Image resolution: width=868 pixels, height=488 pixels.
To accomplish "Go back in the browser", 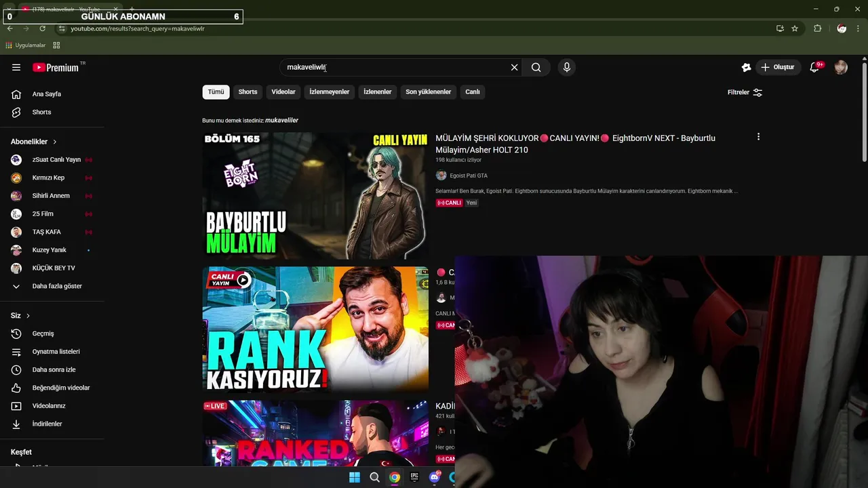I will click(10, 28).
